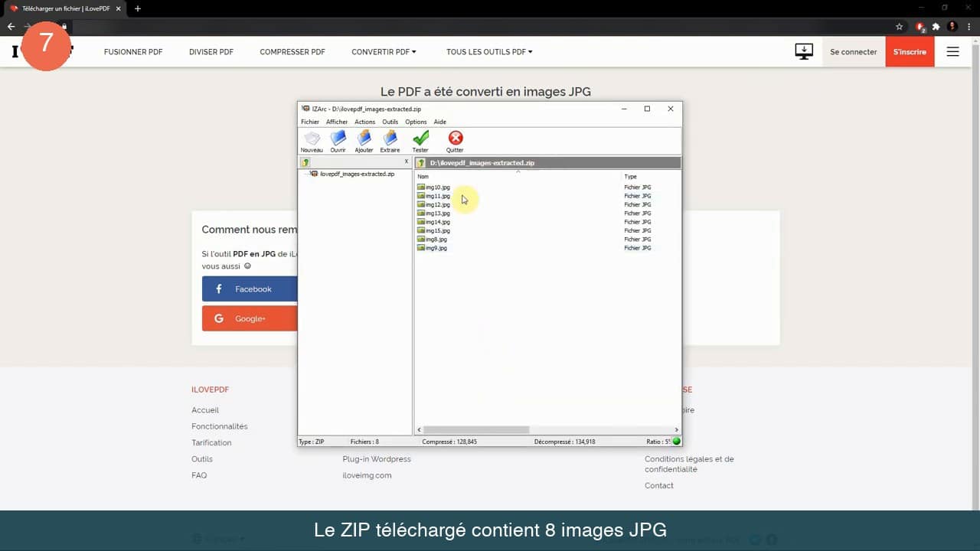Screen dimensions: 980x551
Task: Click the red extension icon with badge 2
Action: (x=921, y=26)
